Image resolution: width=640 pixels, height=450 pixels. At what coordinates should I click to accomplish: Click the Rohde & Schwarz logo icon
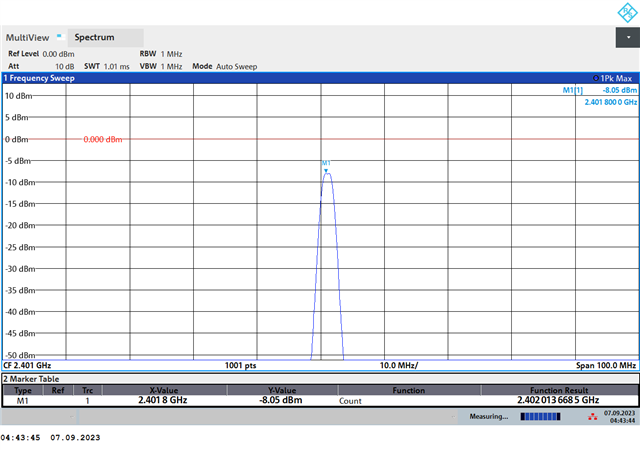pyautogui.click(x=627, y=12)
